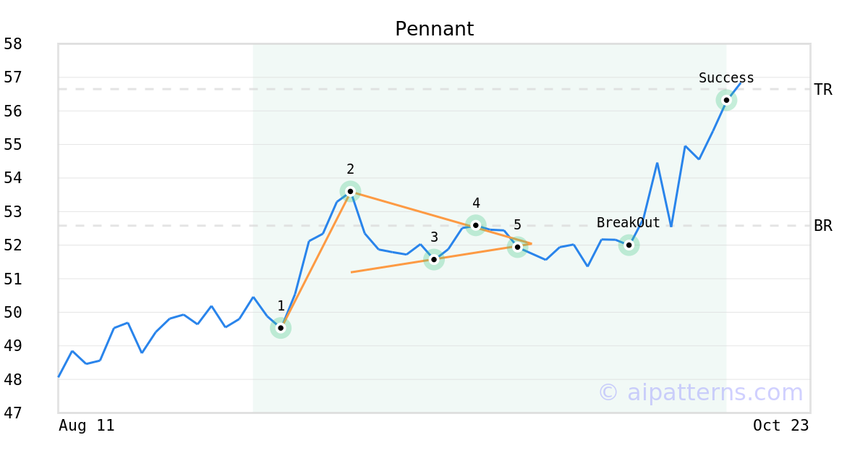This screenshot has width=868, height=456.
Task: Click pattern point 2 peak marker
Action: pos(350,192)
